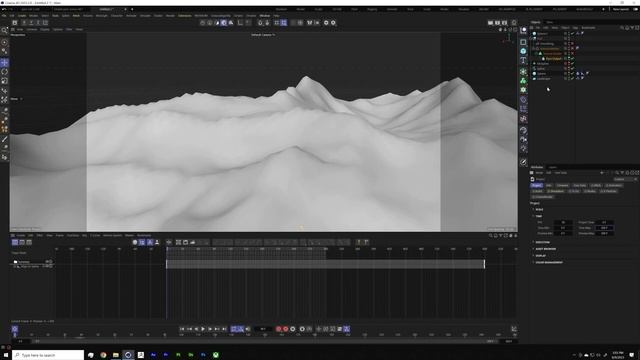Collapse the TIME section in Attributes
The height and width of the screenshot is (360, 640).
538,216
